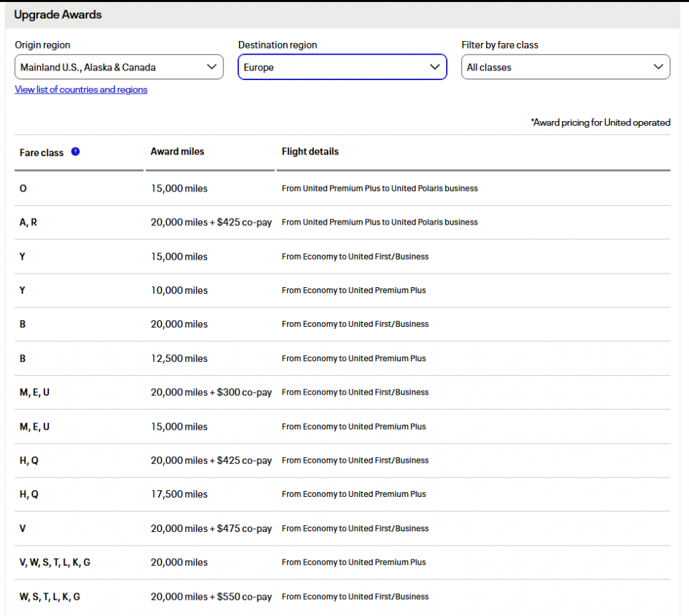This screenshot has height=616, width=689.
Task: Click the Upgrade Awards section heading
Action: point(58,15)
